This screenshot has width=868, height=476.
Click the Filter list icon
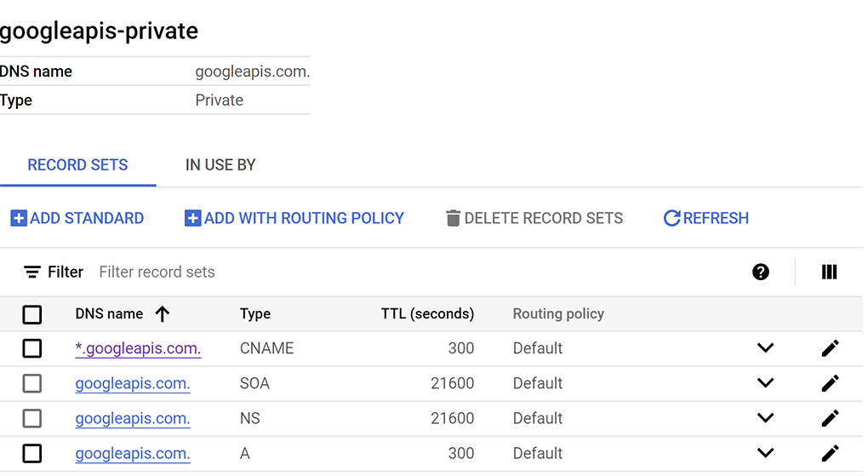tap(32, 272)
